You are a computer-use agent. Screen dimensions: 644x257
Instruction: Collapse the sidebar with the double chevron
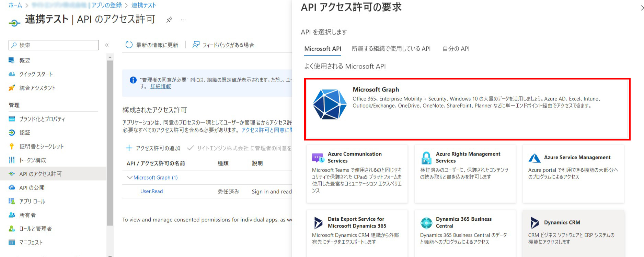(107, 45)
